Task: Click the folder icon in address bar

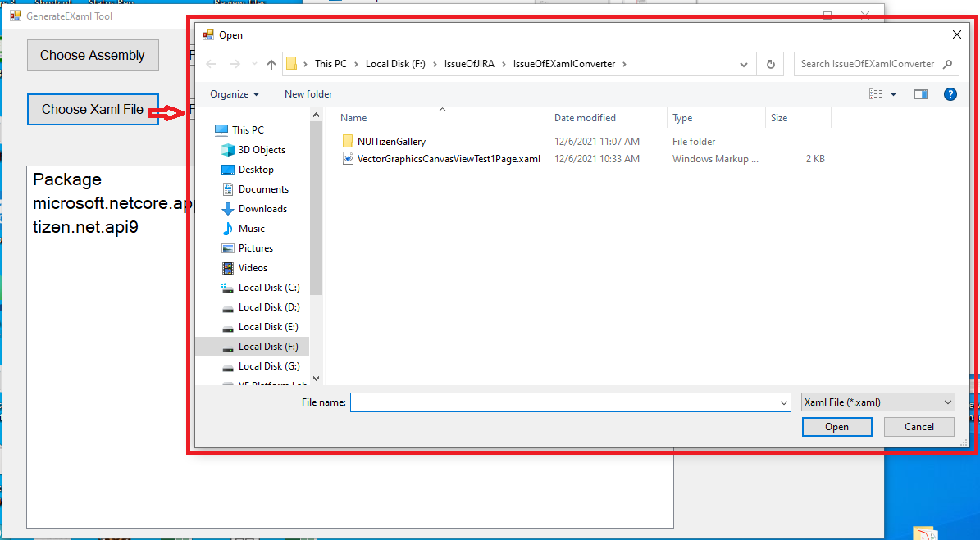Action: click(291, 64)
